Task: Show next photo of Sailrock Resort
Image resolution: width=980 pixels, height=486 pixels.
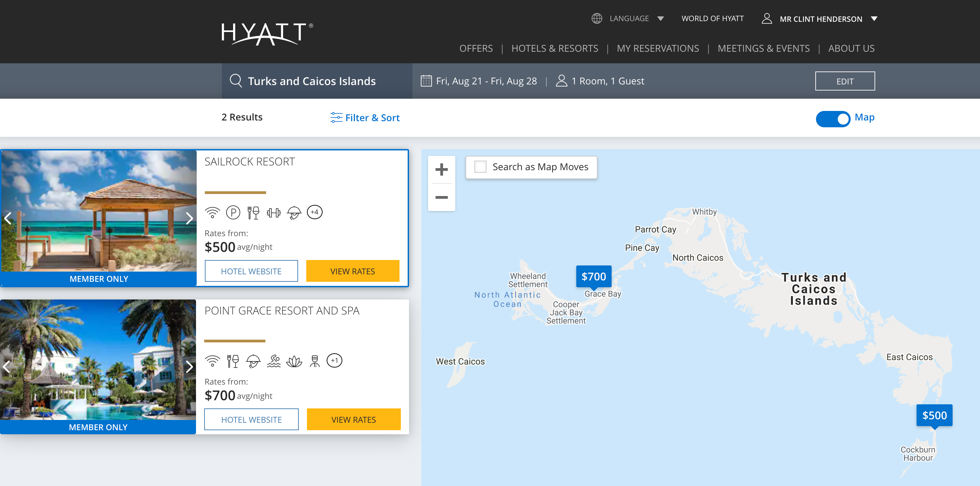Action: (189, 218)
